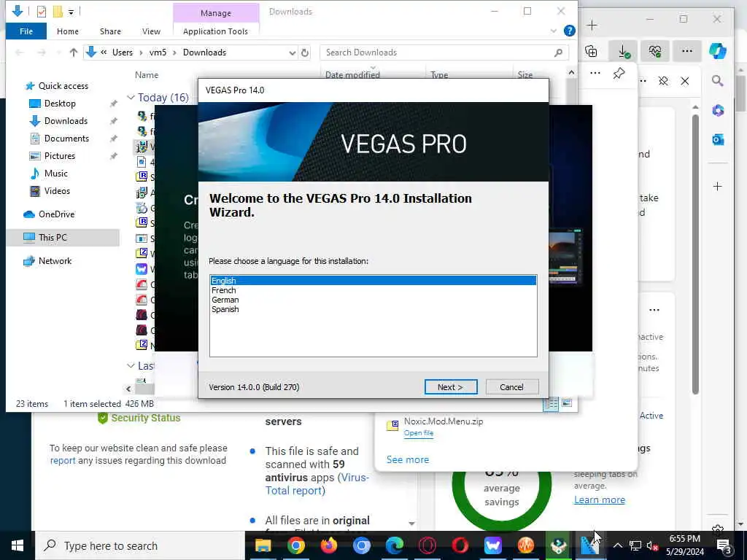Click the report link on webpage

[x=63, y=461]
